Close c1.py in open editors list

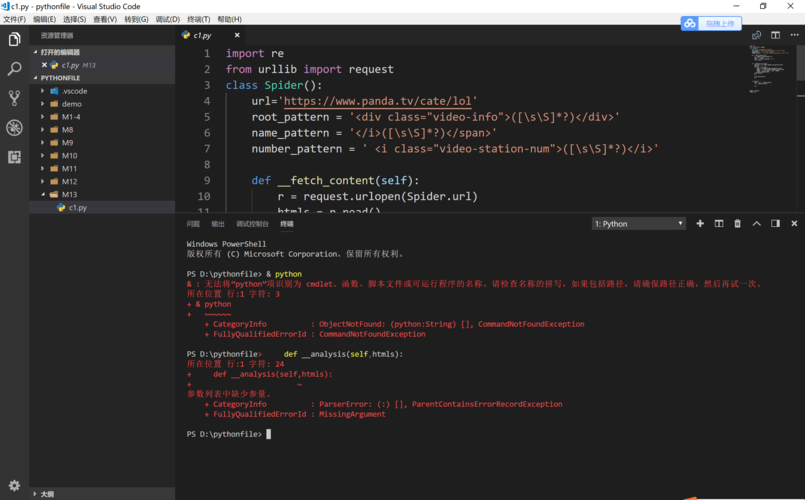pos(44,65)
